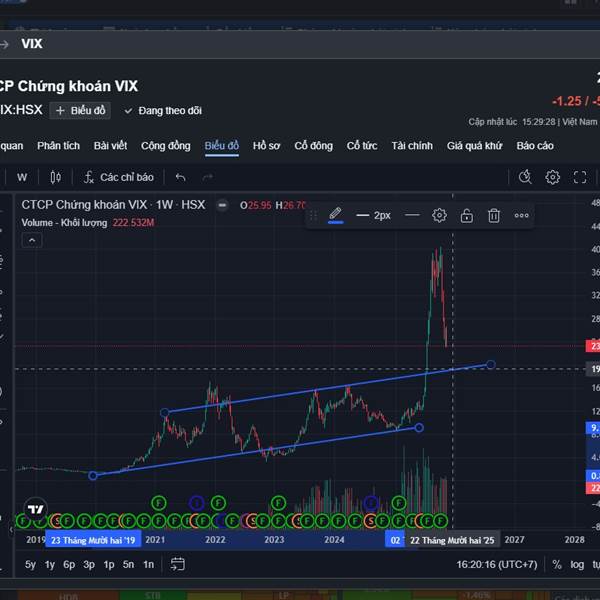Grab the drawing toolbar drag handle

coord(313,216)
